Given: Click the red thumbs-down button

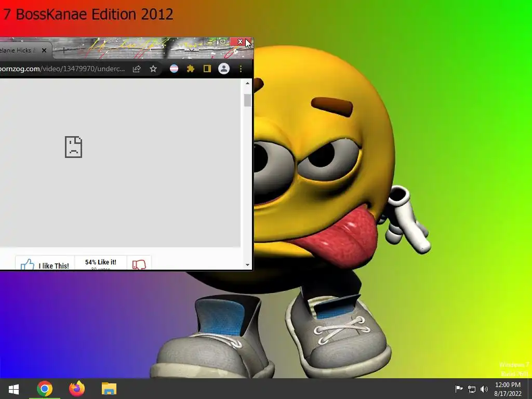Looking at the screenshot, I should tap(139, 263).
